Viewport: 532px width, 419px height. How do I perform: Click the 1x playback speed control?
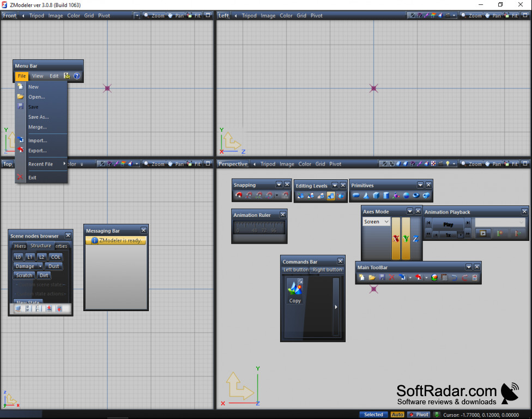(448, 234)
